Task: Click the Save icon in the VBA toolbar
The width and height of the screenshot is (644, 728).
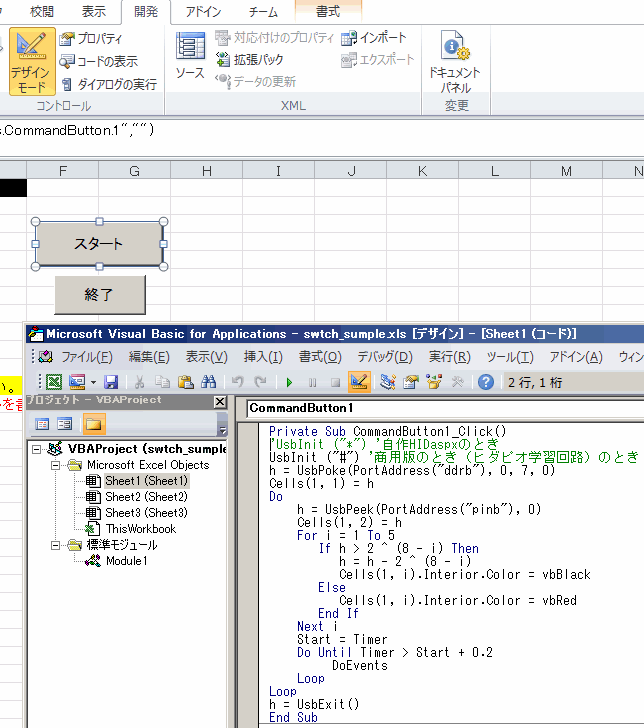Action: tap(111, 381)
